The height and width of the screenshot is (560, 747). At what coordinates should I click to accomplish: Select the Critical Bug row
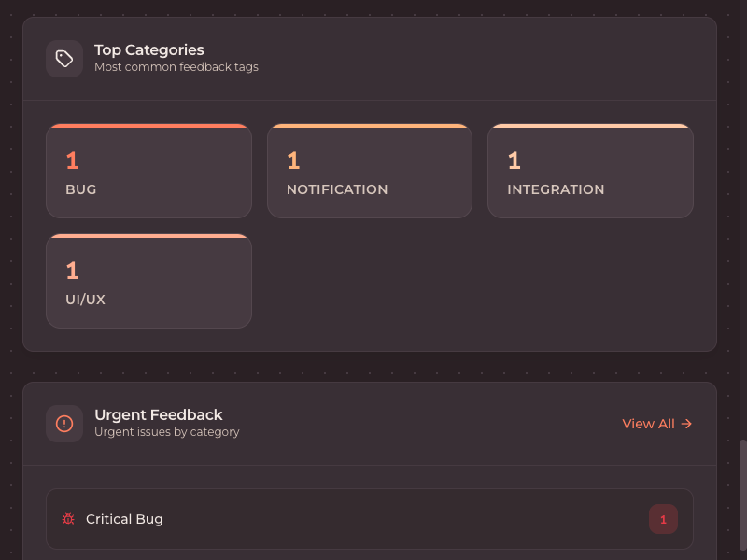[369, 518]
